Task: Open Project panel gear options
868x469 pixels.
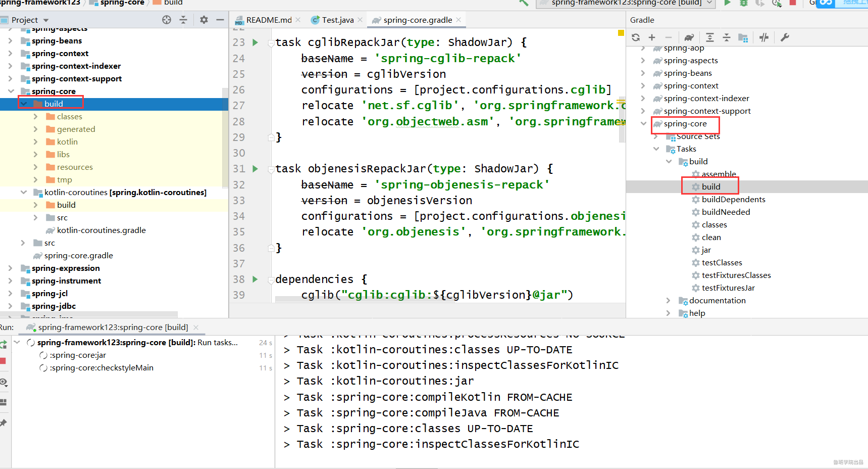Action: click(204, 20)
